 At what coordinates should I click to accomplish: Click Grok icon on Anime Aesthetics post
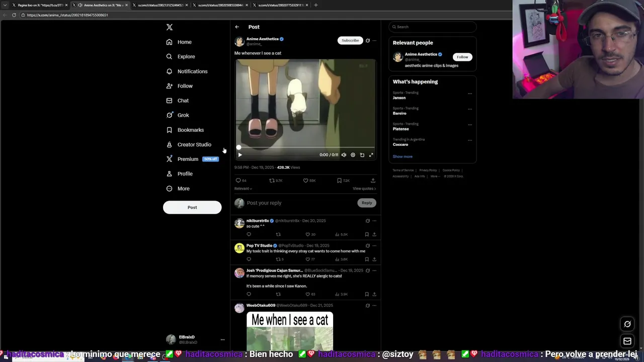pos(367,40)
